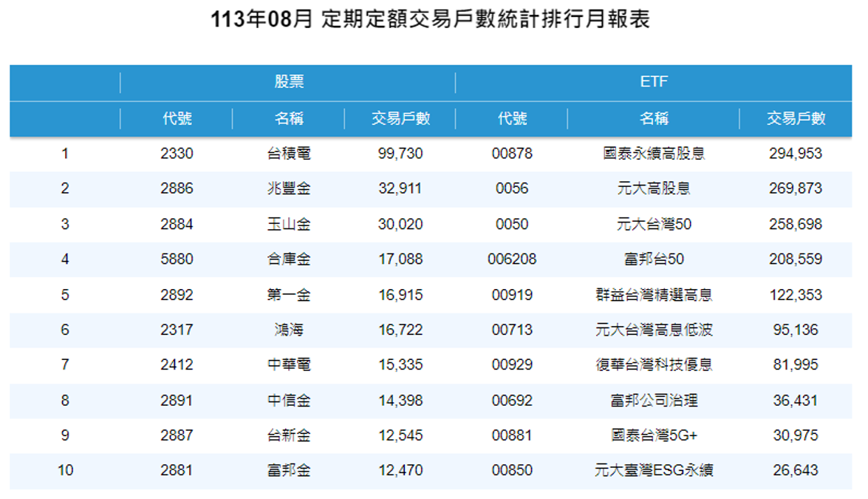Select ETF name 元大台灣50

tap(654, 224)
